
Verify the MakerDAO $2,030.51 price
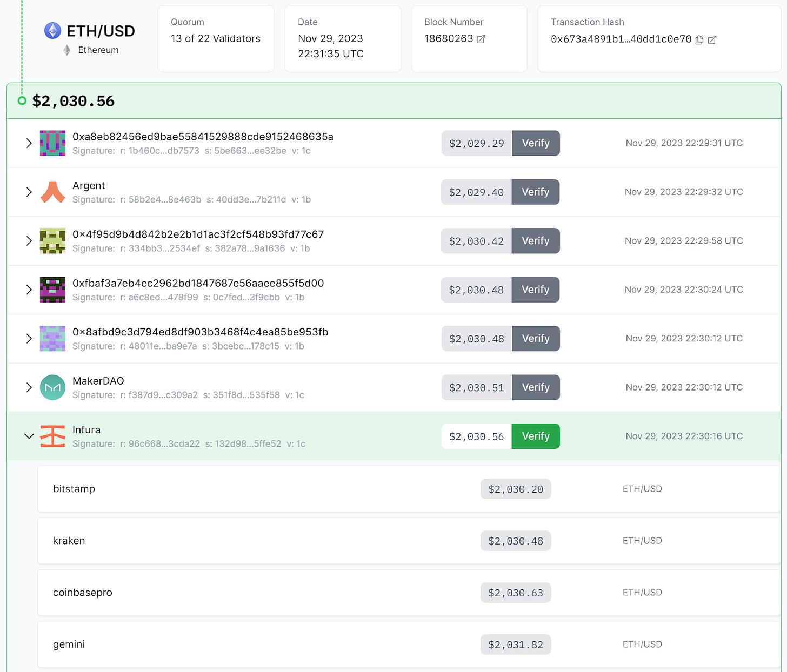pos(535,387)
